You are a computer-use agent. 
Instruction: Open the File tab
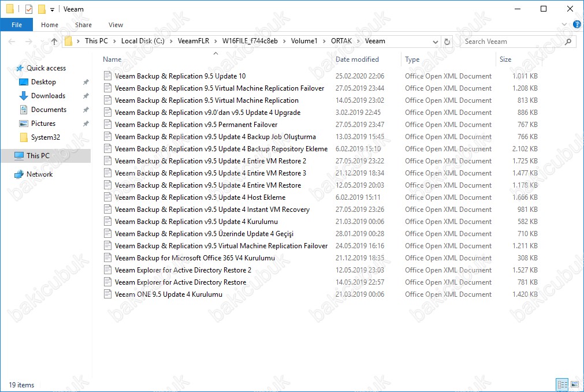pyautogui.click(x=17, y=25)
